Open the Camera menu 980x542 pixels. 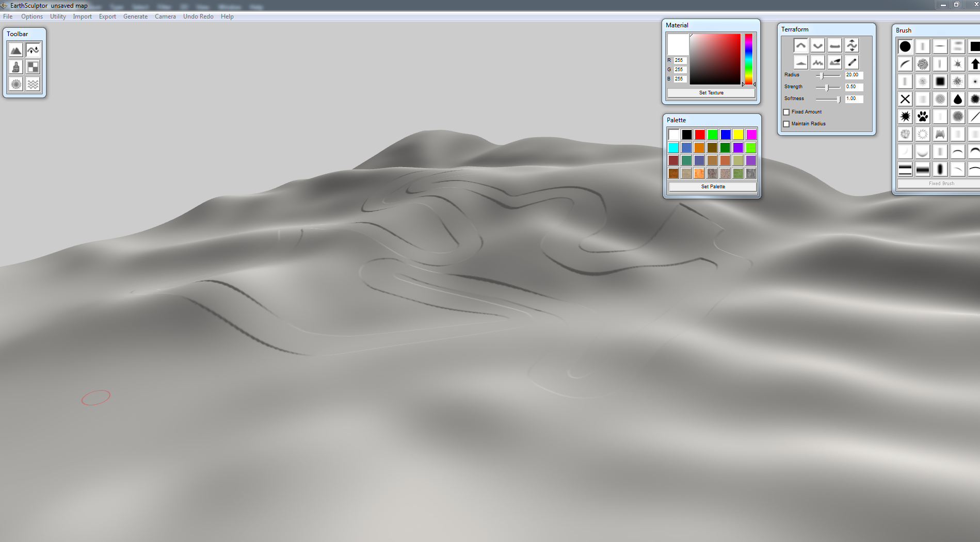click(165, 17)
